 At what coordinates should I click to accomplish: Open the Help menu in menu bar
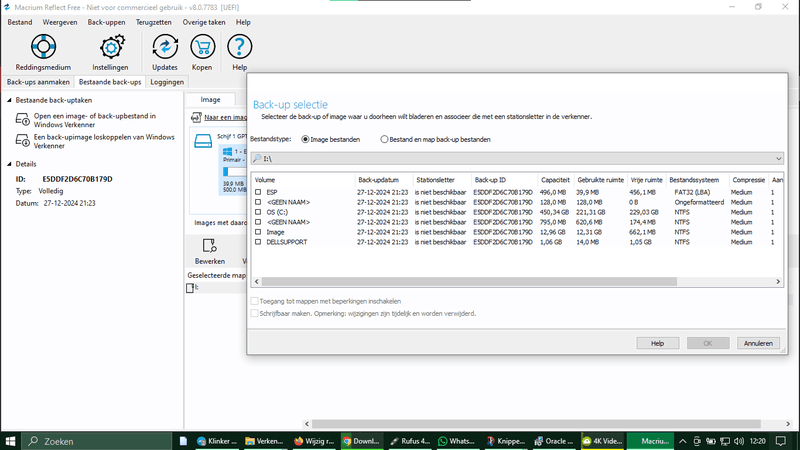pyautogui.click(x=243, y=22)
